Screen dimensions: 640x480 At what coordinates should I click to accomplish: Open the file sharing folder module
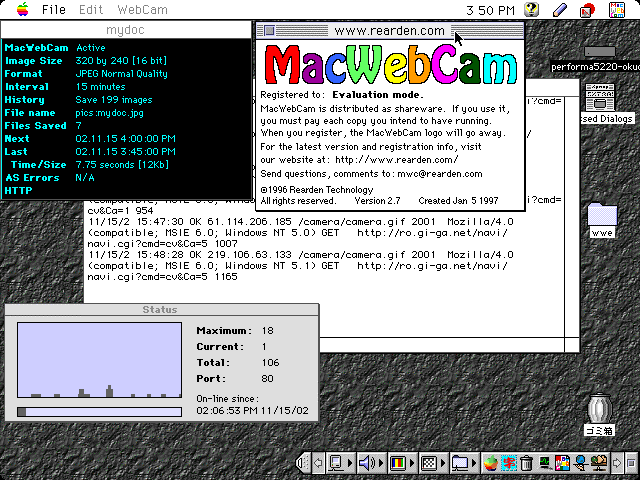click(x=464, y=463)
